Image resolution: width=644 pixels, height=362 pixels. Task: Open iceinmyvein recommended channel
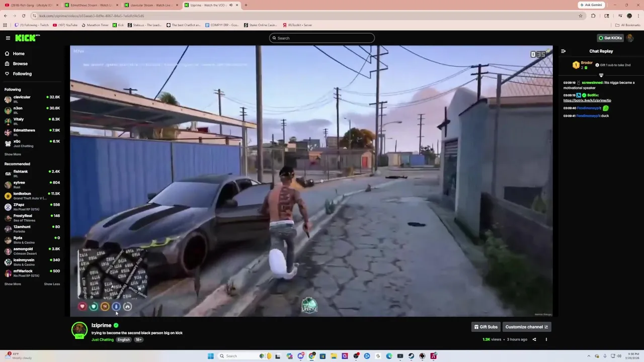(x=32, y=262)
